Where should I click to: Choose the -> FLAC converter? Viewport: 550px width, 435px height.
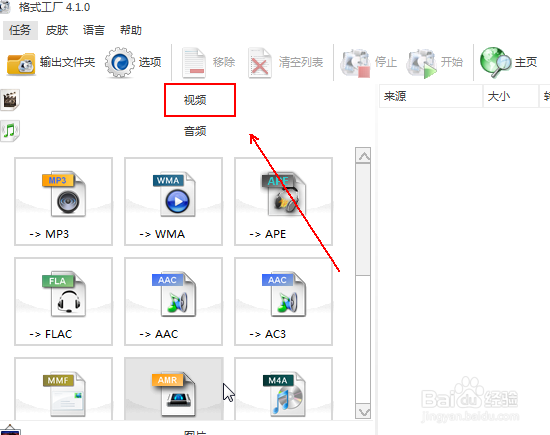pyautogui.click(x=63, y=301)
